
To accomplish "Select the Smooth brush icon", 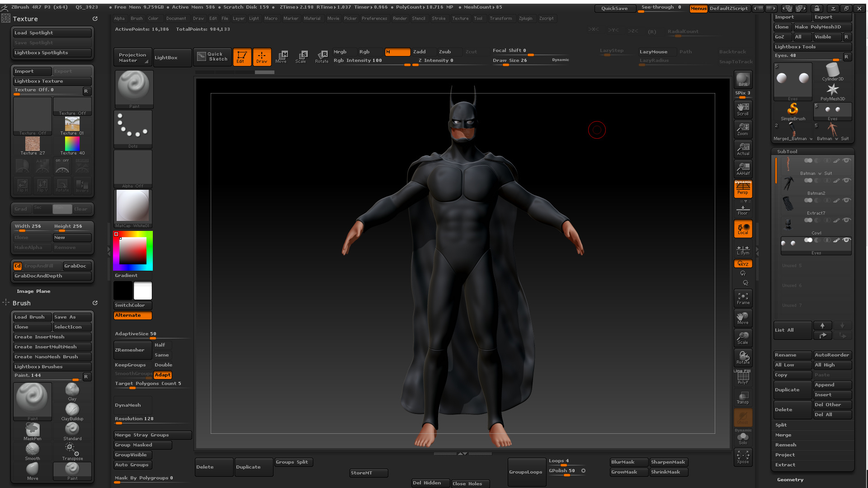I will tap(33, 451).
